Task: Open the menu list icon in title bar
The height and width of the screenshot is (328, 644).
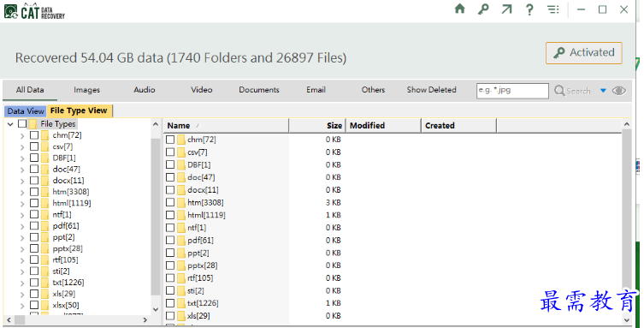Action: (x=553, y=9)
